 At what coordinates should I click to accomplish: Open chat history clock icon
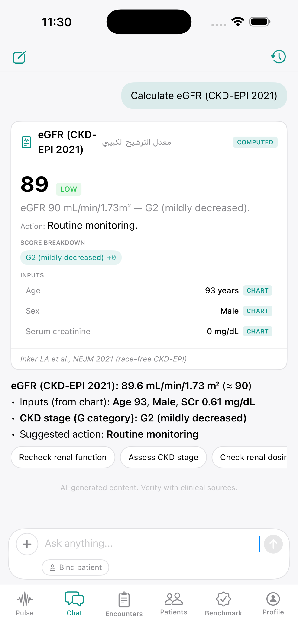coord(279,57)
